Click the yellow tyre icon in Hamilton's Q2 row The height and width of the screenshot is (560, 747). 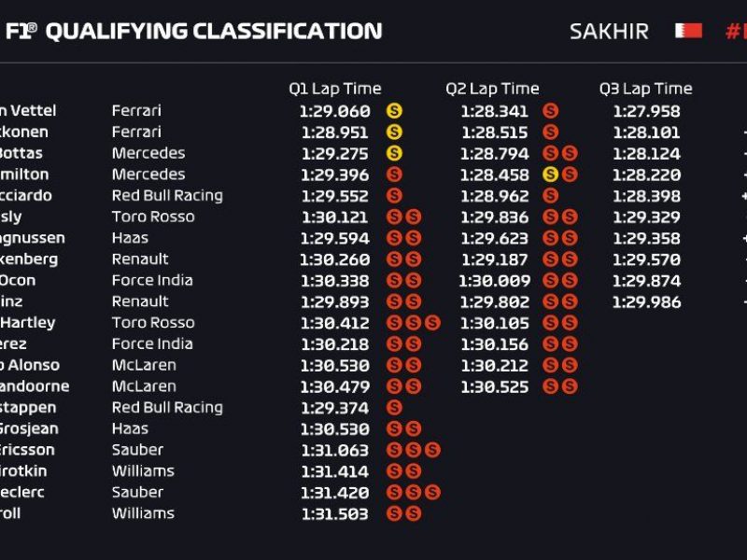tap(550, 175)
